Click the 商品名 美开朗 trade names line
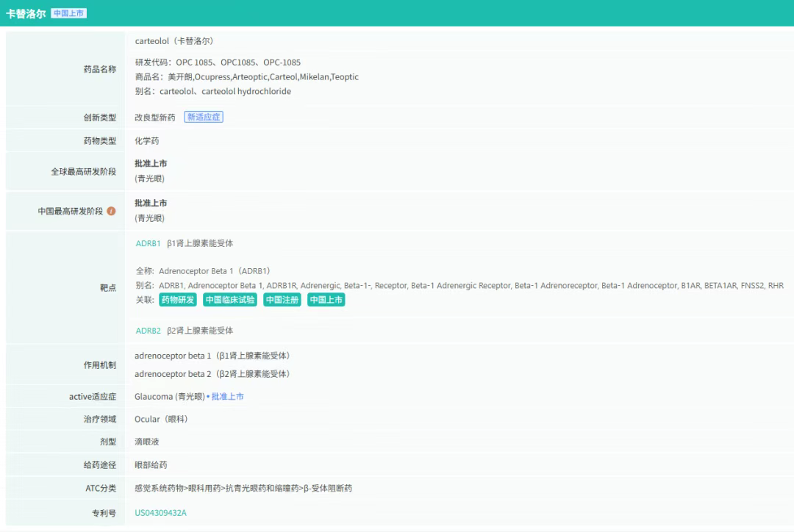Viewport: 794px width, 532px height. tap(246, 77)
